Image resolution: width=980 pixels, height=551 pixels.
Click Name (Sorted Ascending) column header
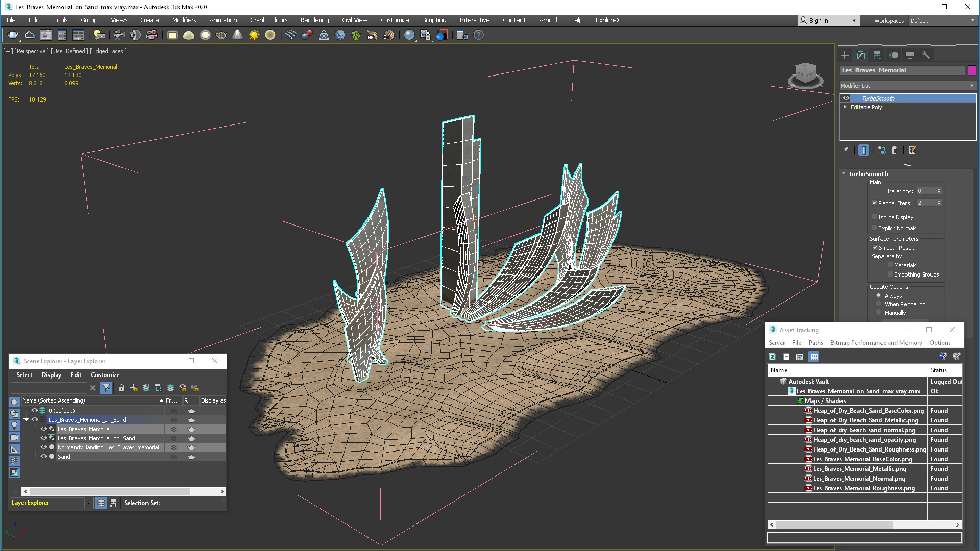(93, 401)
